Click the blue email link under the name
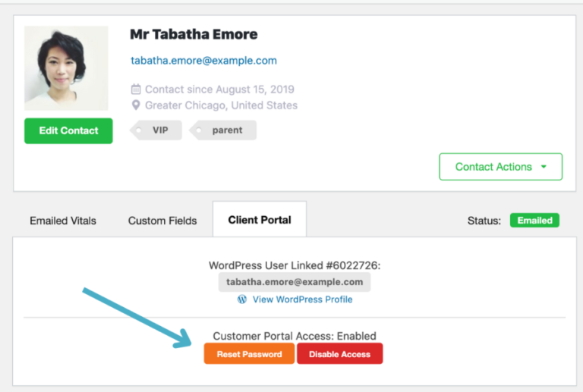The image size is (583, 392). click(203, 61)
